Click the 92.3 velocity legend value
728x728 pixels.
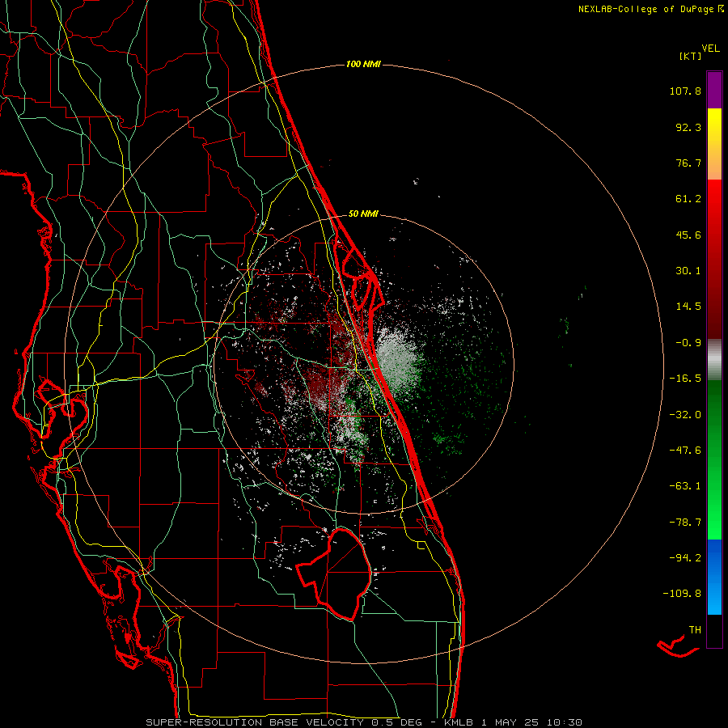688,127
